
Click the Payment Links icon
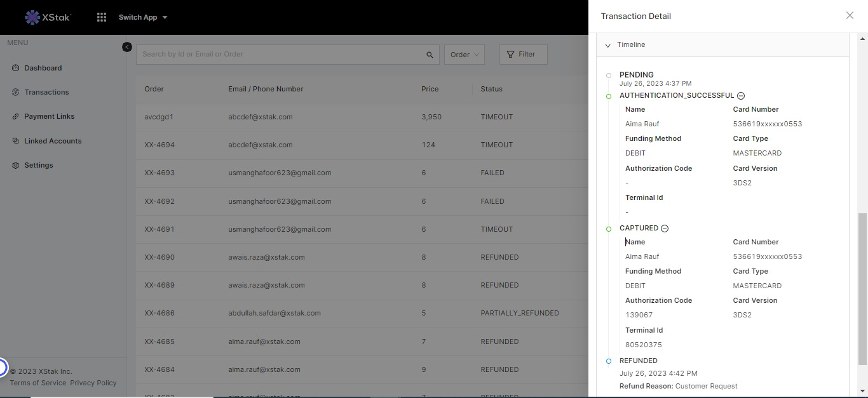tap(16, 117)
